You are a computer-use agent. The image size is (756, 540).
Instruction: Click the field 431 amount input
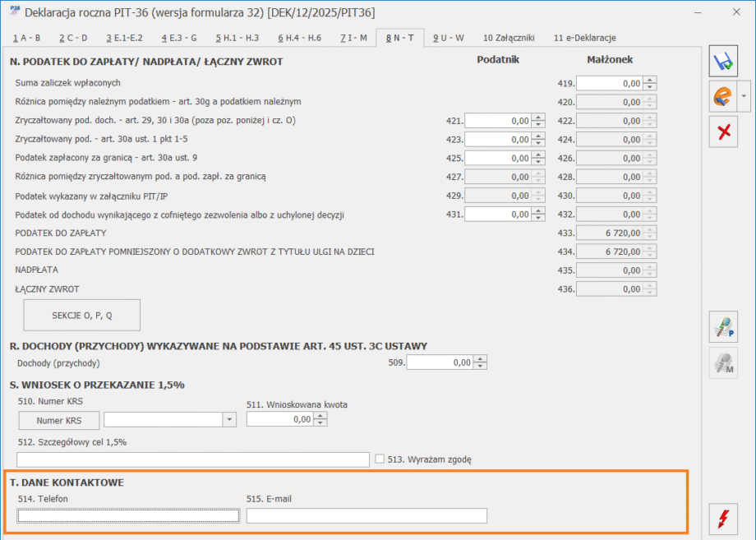tap(498, 215)
